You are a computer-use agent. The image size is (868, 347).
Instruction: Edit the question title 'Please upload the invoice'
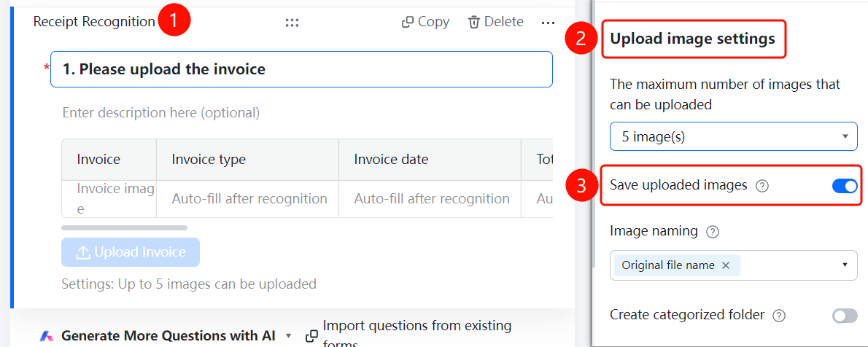[302, 69]
